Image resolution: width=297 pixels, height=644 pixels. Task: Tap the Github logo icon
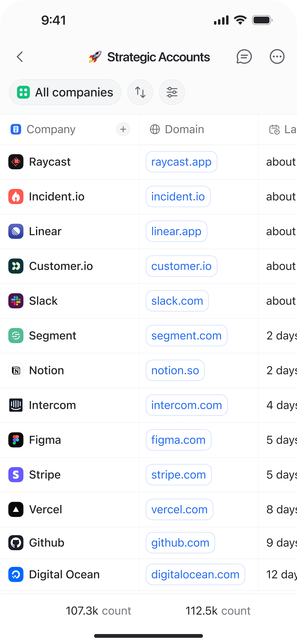point(16,543)
